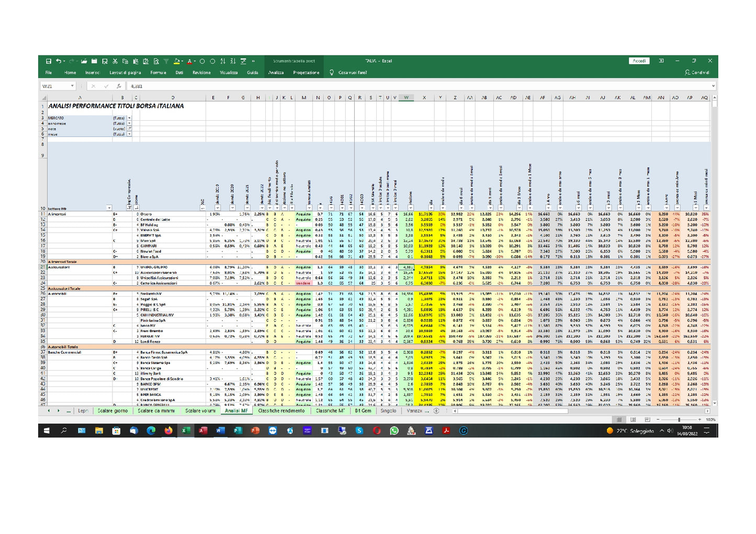Click the insert function fx icon
The image size is (756, 534).
coord(119,86)
